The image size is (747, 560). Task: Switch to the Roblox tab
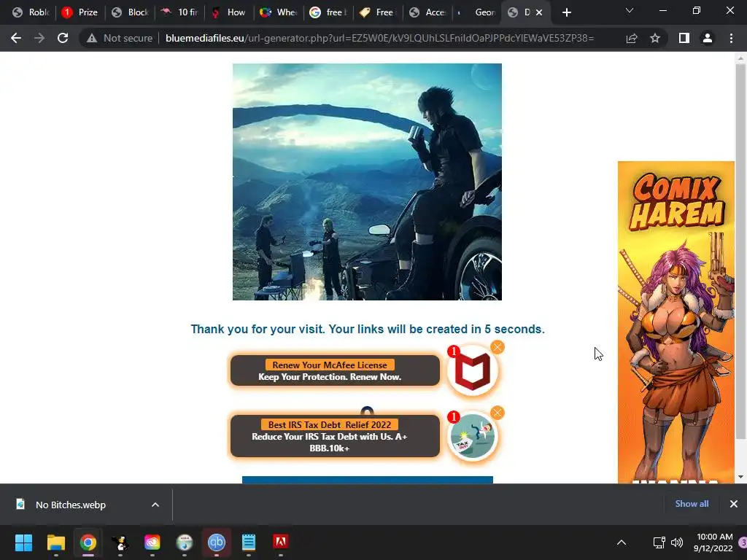[31, 12]
